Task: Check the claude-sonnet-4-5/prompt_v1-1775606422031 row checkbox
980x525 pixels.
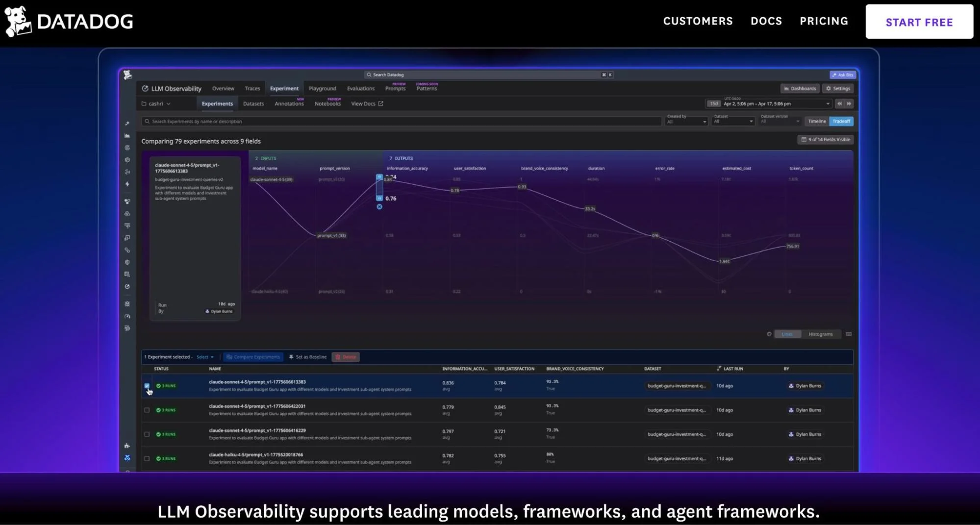Action: (x=147, y=410)
